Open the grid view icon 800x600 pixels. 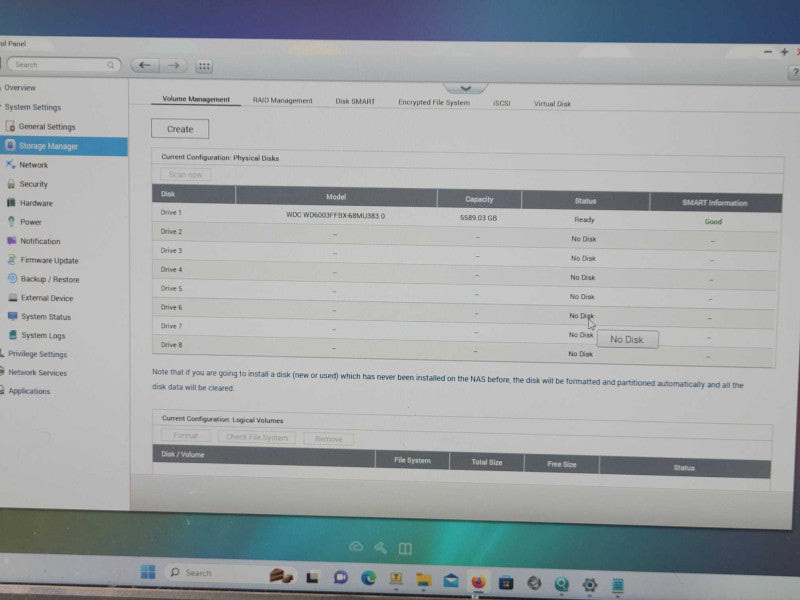[x=204, y=66]
